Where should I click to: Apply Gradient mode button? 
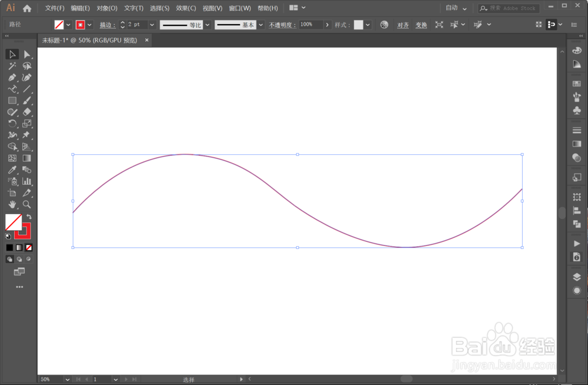tap(19, 247)
